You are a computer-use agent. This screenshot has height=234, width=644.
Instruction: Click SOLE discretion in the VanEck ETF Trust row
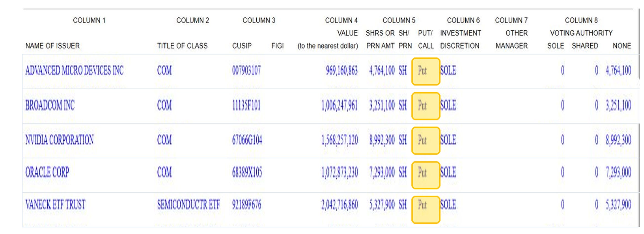[448, 205]
